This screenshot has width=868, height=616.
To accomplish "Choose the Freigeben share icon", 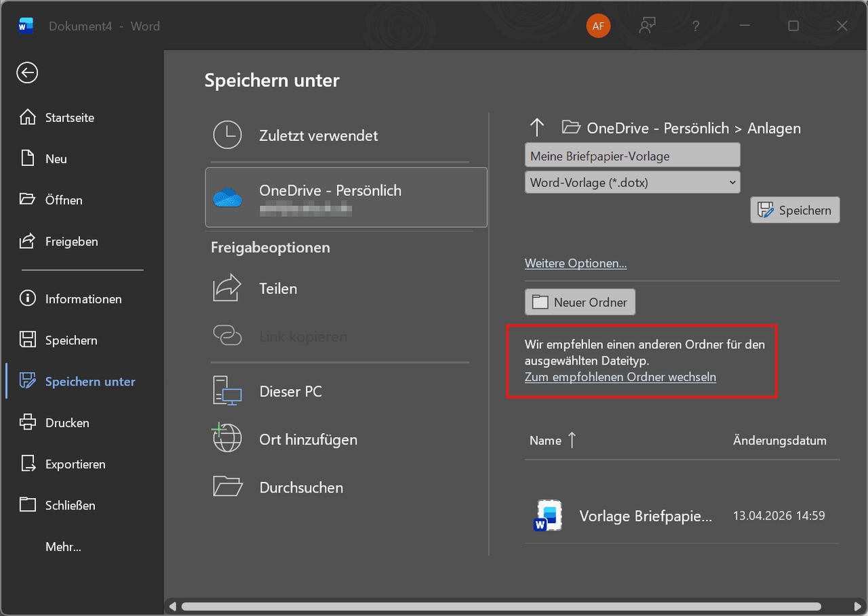I will 27,241.
